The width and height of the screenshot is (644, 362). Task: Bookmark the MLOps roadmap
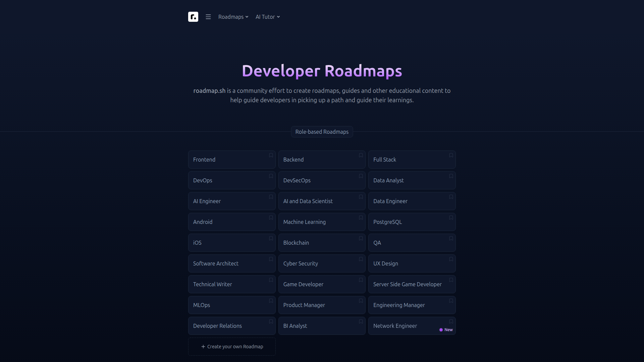click(x=271, y=301)
